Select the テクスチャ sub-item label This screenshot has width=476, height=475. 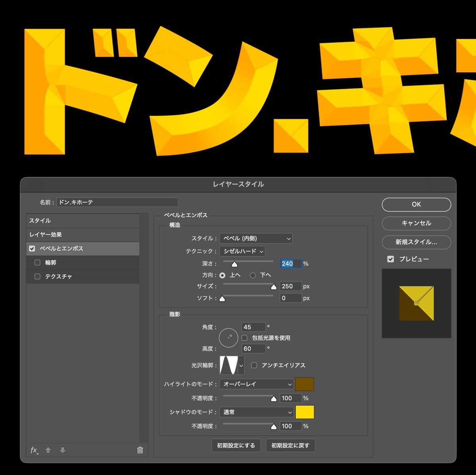(59, 276)
